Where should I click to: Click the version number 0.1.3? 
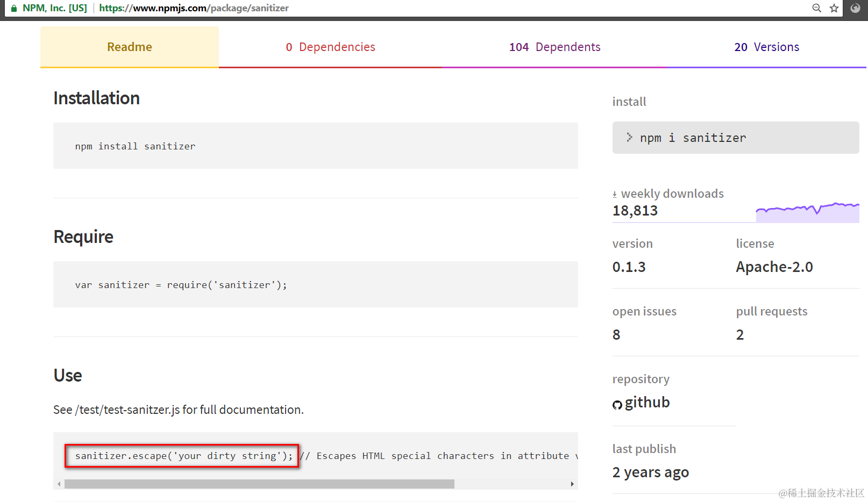629,267
